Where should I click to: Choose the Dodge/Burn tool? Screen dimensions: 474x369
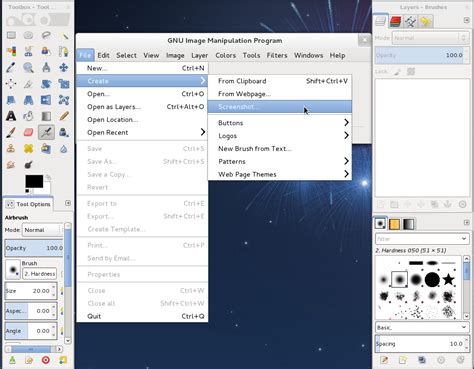tap(28, 165)
